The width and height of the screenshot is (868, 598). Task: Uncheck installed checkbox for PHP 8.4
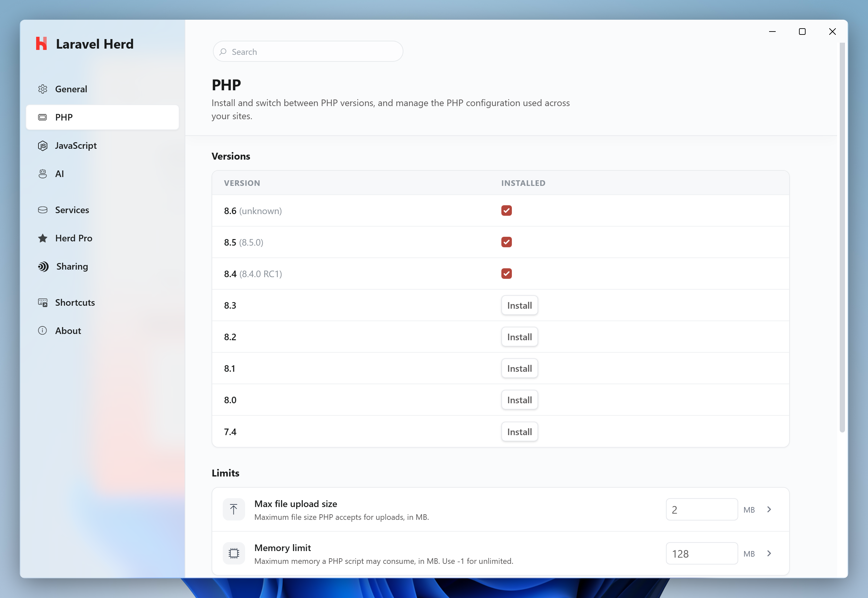pos(506,274)
